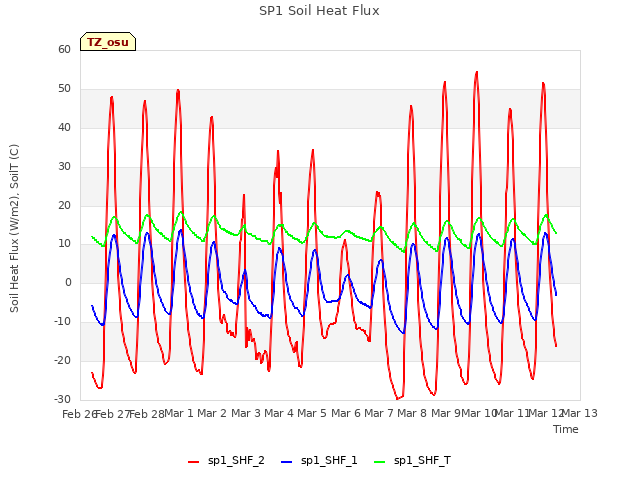
Task: Select the Mar 2 x-axis tick label
Action: point(212,413)
